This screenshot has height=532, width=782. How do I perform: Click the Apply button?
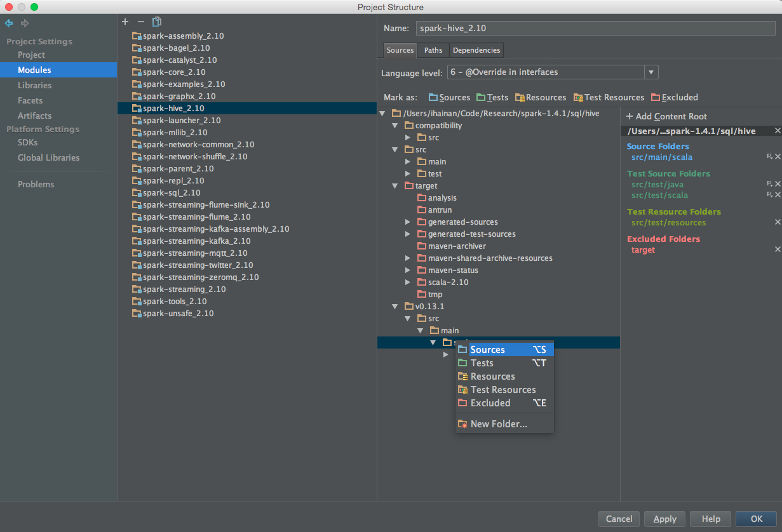(x=664, y=519)
